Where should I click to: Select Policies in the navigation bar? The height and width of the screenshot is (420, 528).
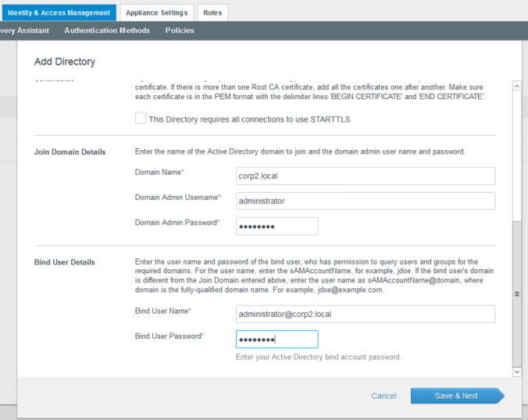click(180, 30)
